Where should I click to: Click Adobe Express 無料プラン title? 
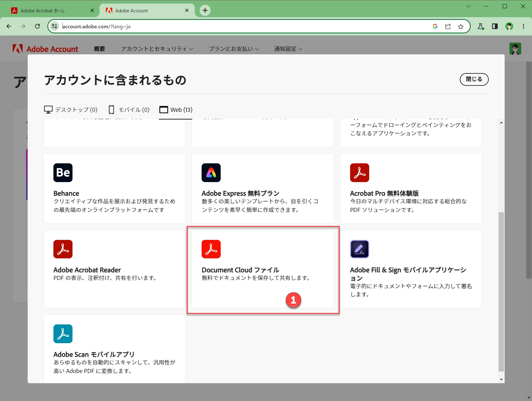(240, 193)
